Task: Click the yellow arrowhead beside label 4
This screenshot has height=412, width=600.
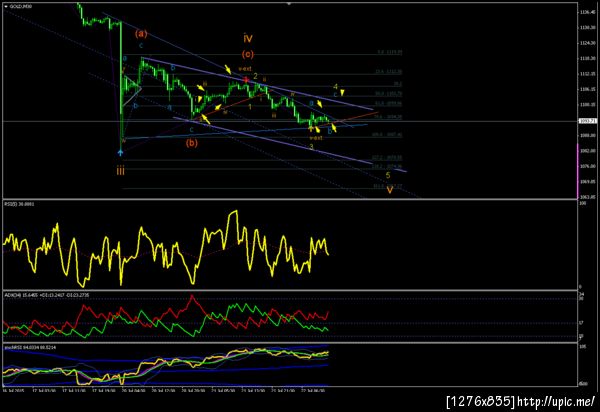Action: [342, 92]
